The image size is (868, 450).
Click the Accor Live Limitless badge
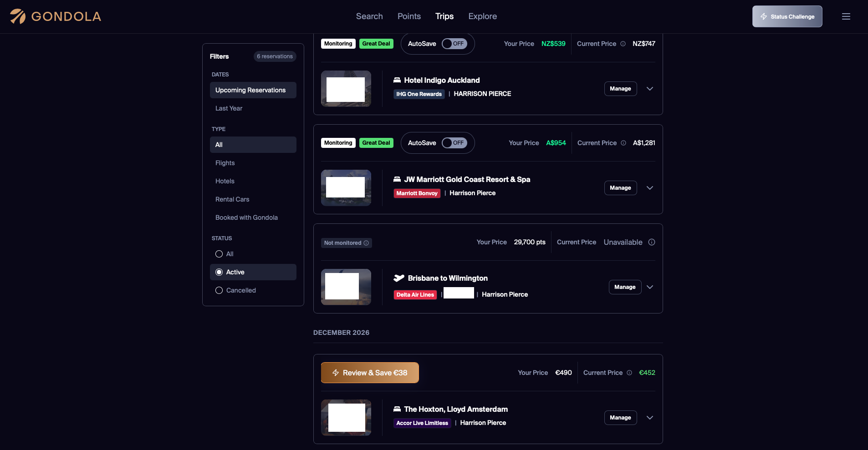tap(422, 423)
